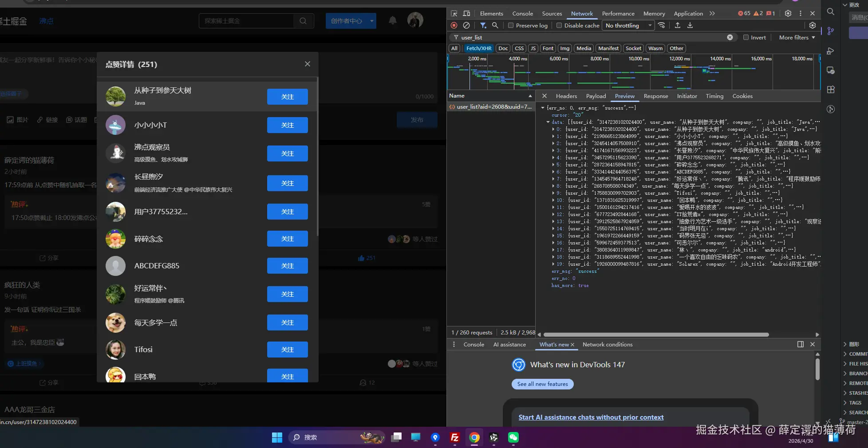This screenshot has height=448, width=868.
Task: Expand the COMMIT section in the IDE panel
Action: pos(845,354)
